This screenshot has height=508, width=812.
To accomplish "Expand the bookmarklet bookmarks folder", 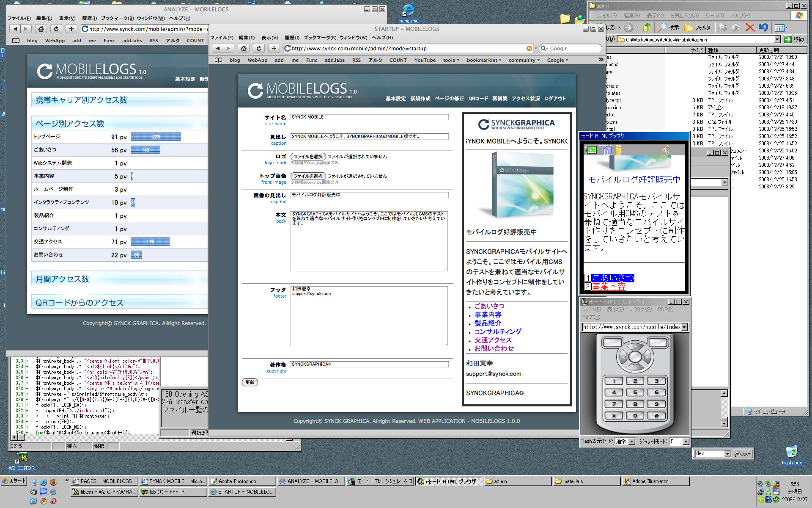I will click(484, 60).
